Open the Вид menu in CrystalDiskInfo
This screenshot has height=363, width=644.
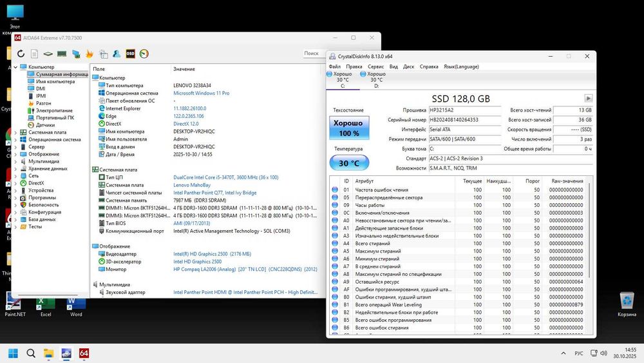pos(393,66)
